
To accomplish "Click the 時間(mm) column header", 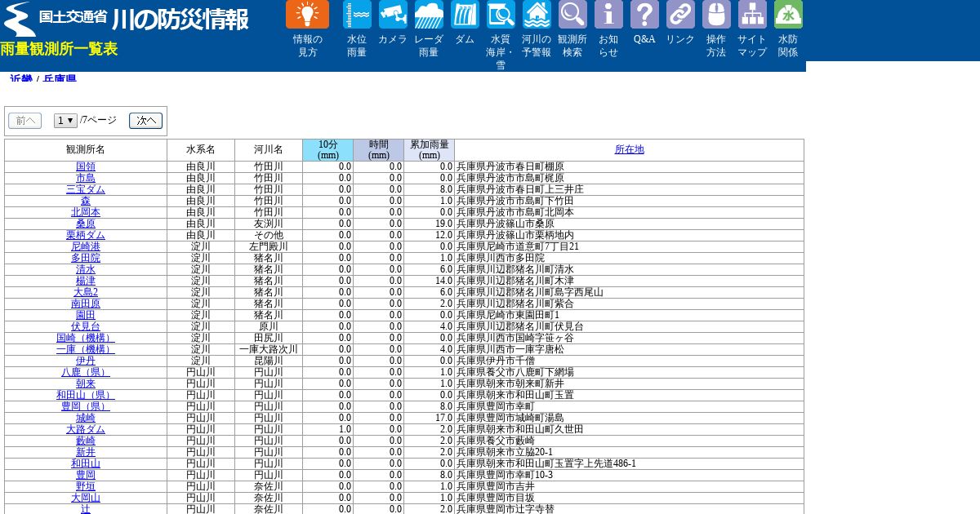I will [x=379, y=150].
